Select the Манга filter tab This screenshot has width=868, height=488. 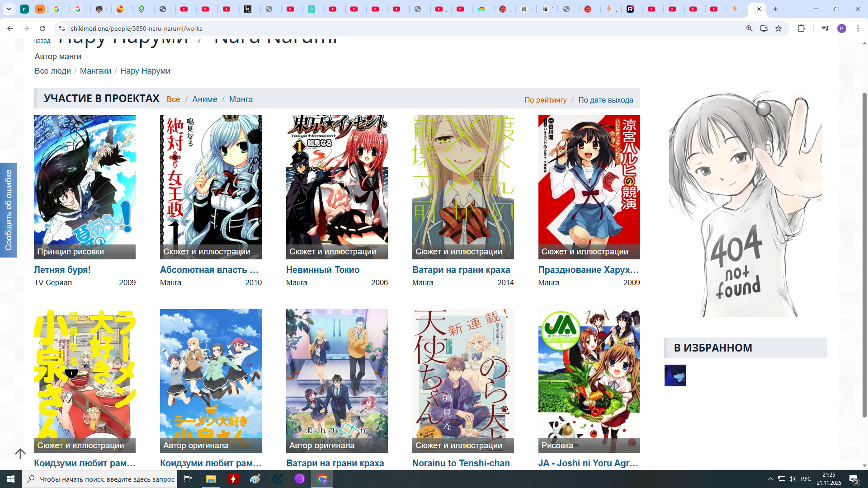(x=241, y=99)
